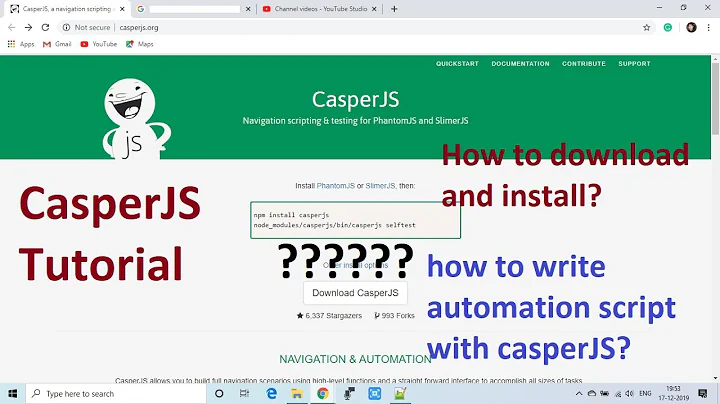Open the volume speaker tray icon
The image size is (720, 404).
click(630, 393)
